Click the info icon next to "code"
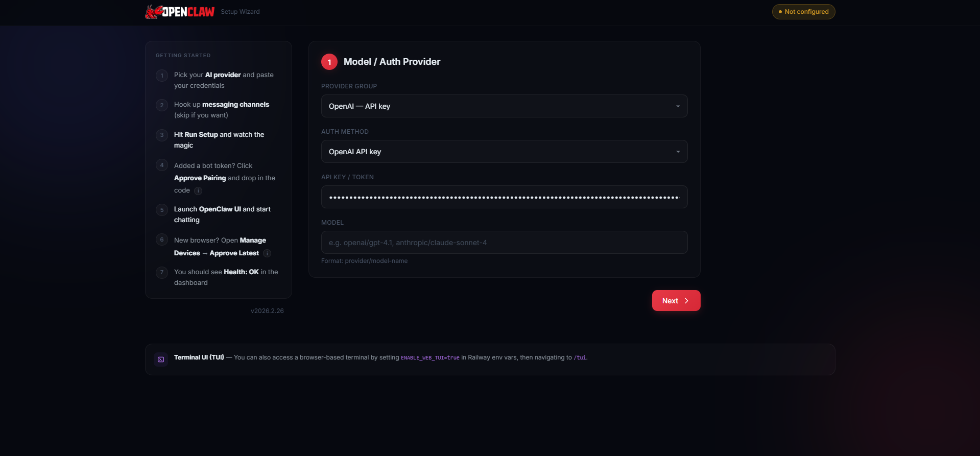 (198, 190)
